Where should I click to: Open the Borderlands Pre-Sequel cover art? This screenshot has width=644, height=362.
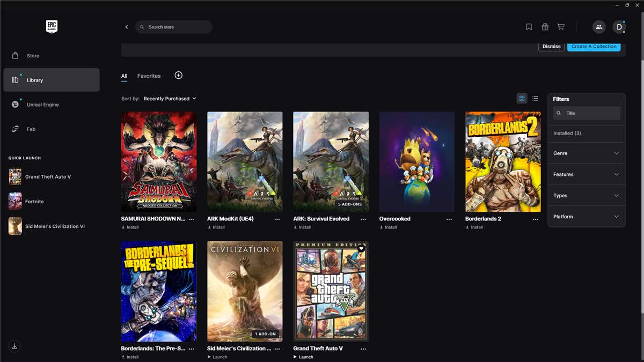pyautogui.click(x=159, y=291)
